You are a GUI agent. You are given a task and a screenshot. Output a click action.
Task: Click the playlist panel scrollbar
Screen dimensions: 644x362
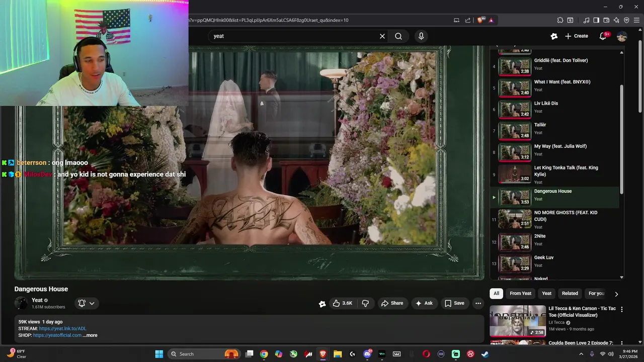pyautogui.click(x=621, y=138)
